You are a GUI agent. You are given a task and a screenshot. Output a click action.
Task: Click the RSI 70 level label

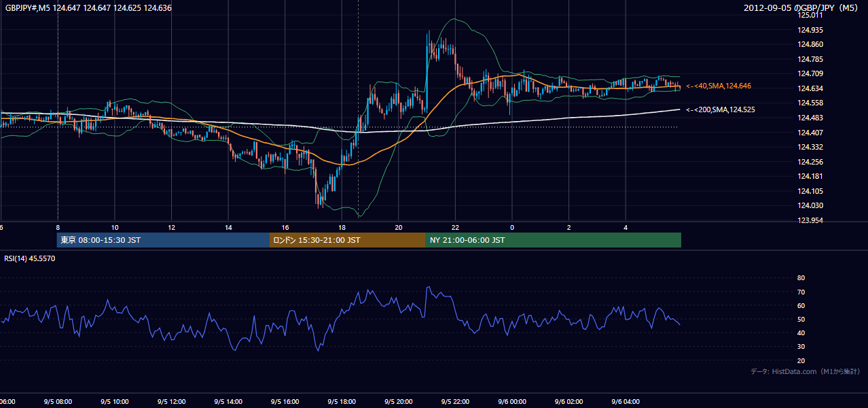pos(801,292)
